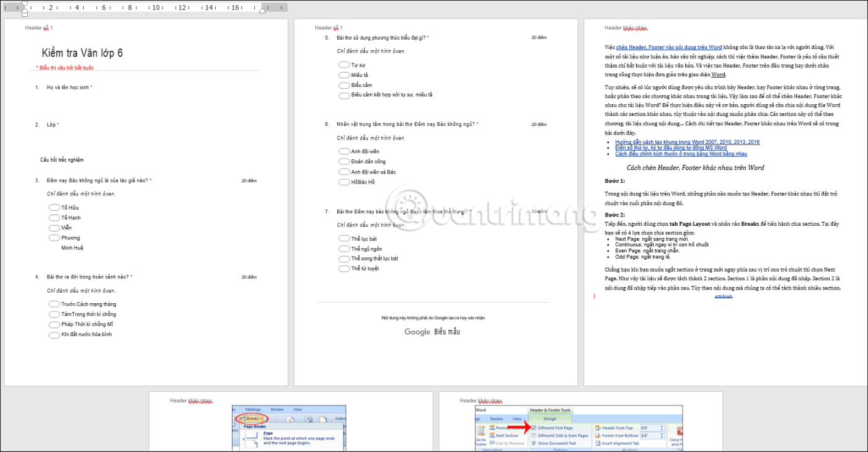Click the red Close Header and Footer icon
Image resolution: width=868 pixels, height=452 pixels.
point(680,431)
